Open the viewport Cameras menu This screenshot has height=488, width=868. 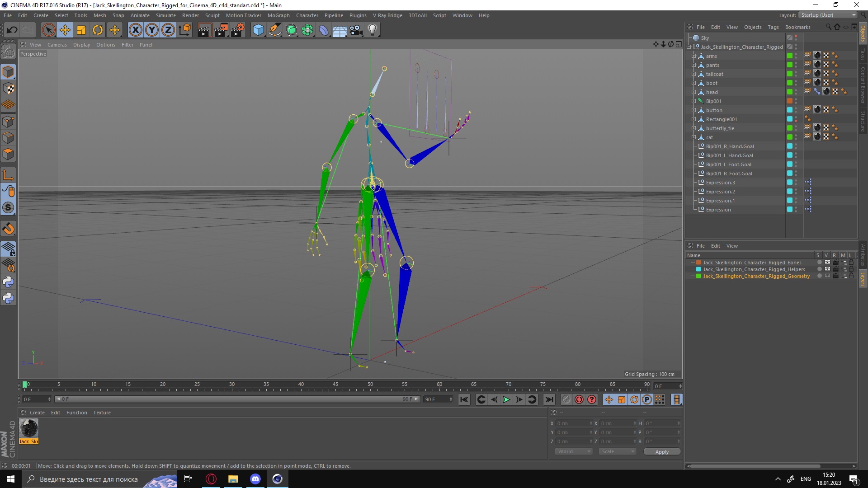(57, 45)
